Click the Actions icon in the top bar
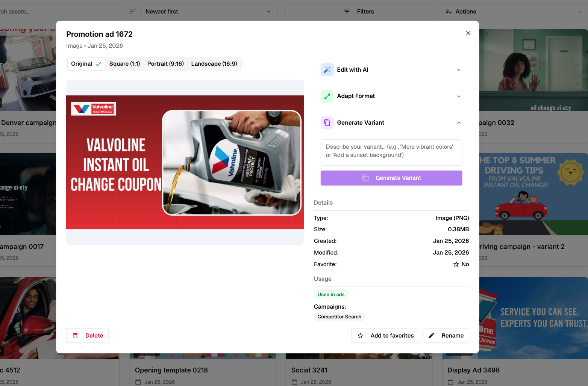Image resolution: width=588 pixels, height=386 pixels. [x=449, y=12]
